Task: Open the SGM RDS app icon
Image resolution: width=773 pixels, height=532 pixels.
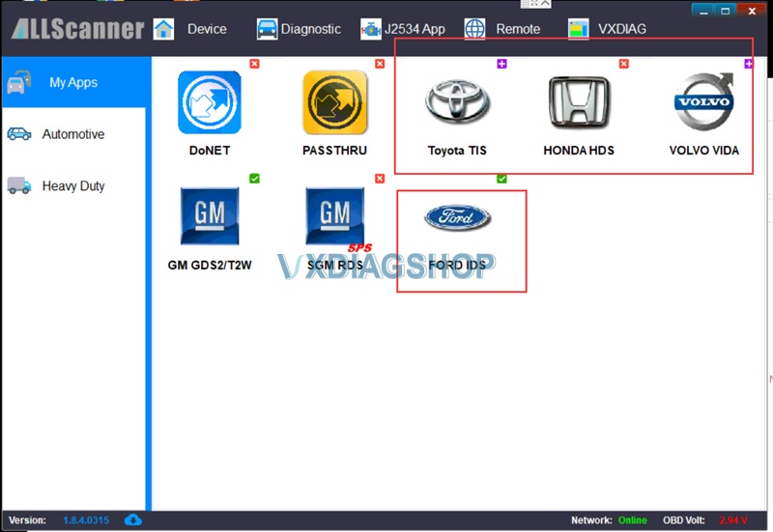Action: [335, 215]
